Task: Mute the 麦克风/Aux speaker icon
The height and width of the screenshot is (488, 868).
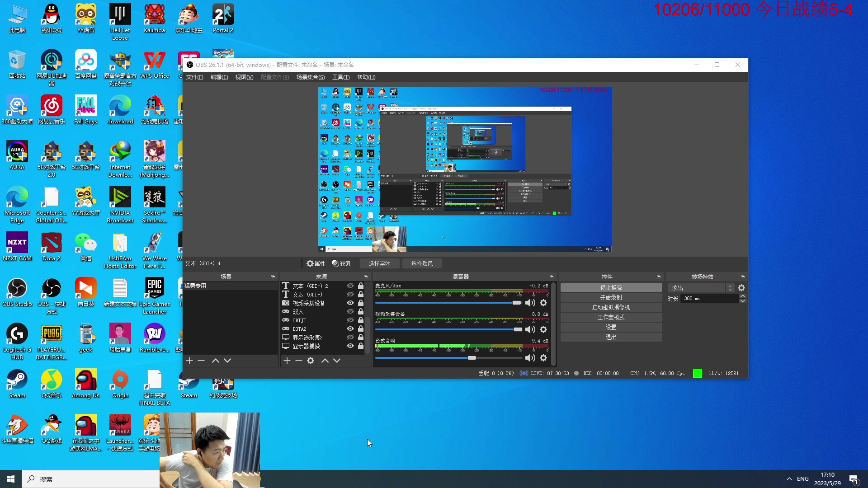Action: pyautogui.click(x=530, y=303)
